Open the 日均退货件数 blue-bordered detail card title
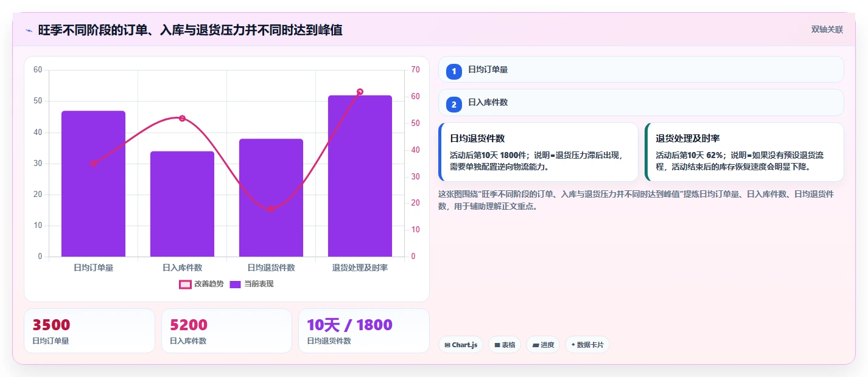868x377 pixels. 477,139
